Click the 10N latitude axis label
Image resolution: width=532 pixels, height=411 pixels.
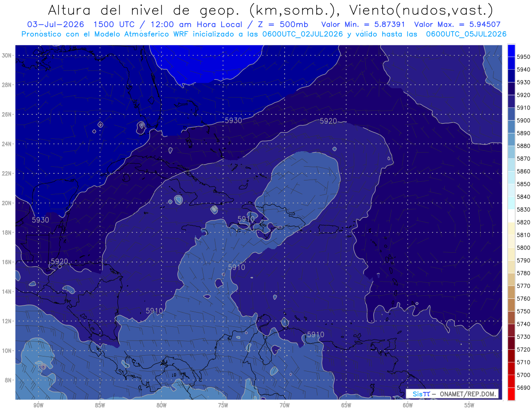coord(7,351)
